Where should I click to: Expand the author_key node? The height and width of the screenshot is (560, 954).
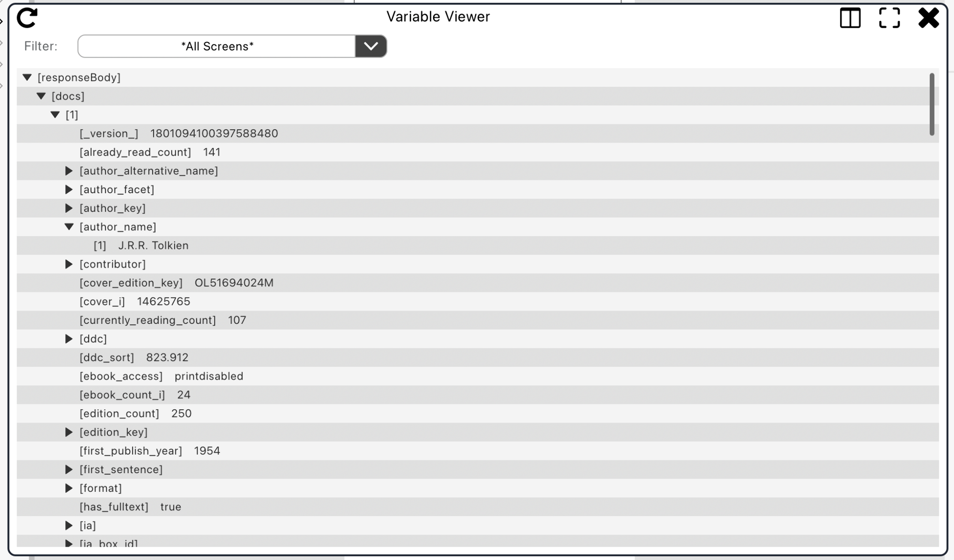(69, 208)
